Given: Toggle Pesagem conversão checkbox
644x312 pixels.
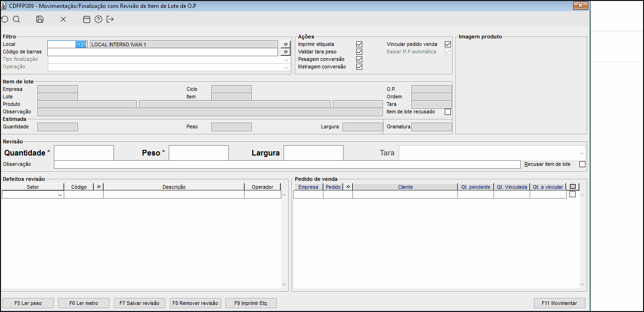Looking at the screenshot, I should 359,59.
